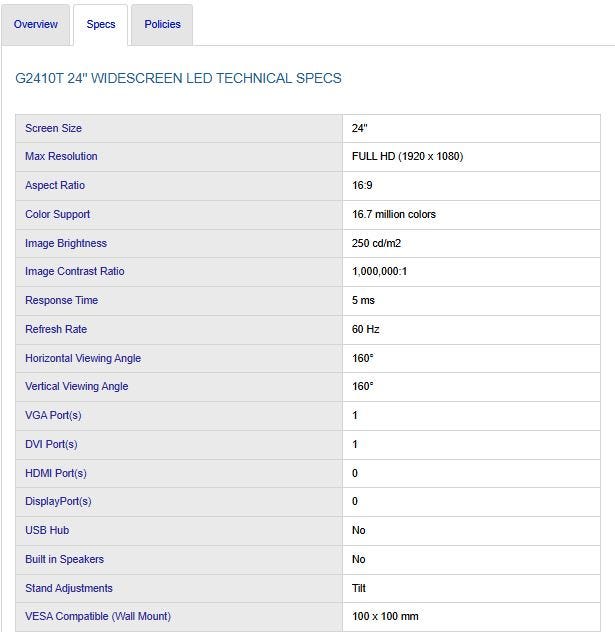
Task: Open the Policies tab
Action: (162, 24)
